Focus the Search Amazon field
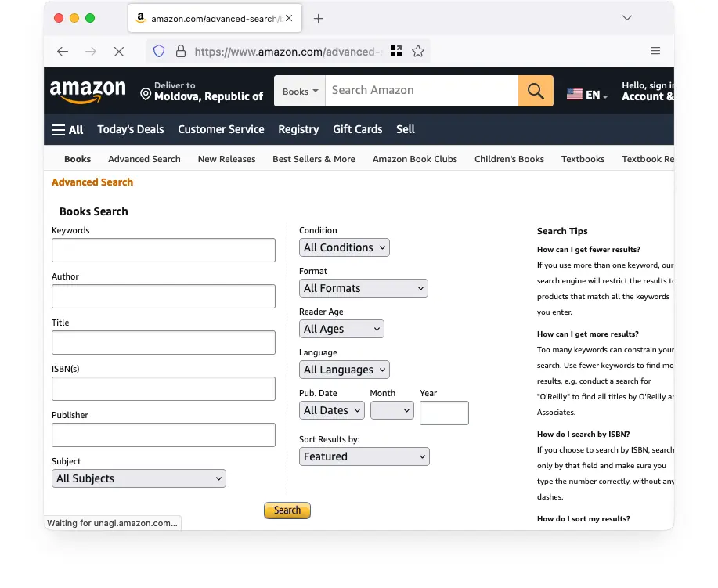718x588 pixels. click(422, 91)
